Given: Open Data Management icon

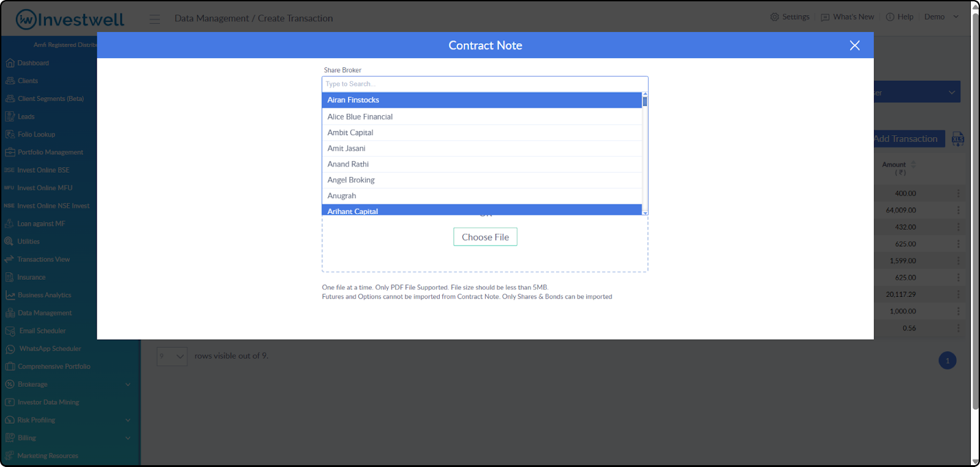Looking at the screenshot, I should pyautogui.click(x=10, y=313).
